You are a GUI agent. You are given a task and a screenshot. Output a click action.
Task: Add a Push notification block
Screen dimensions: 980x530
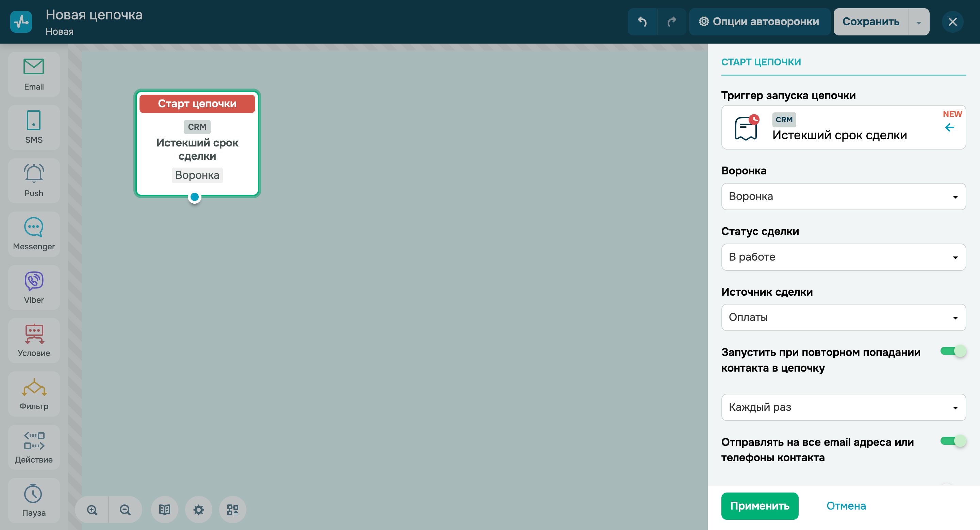33,181
